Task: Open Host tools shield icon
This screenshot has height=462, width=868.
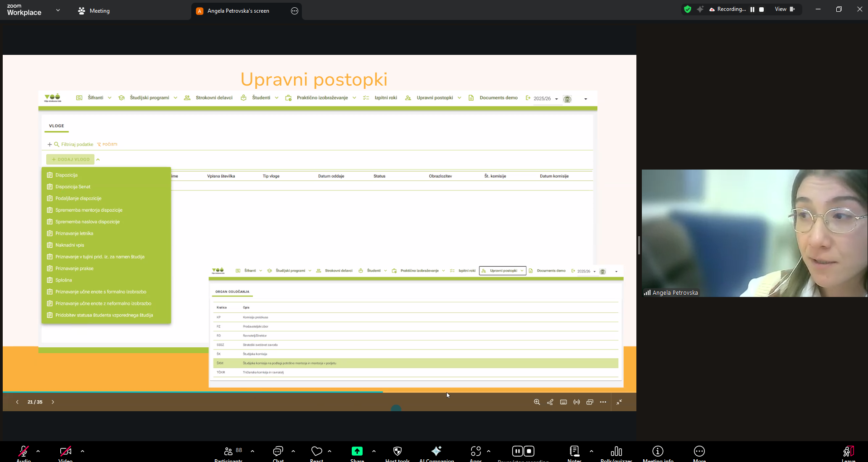Action: (x=398, y=451)
